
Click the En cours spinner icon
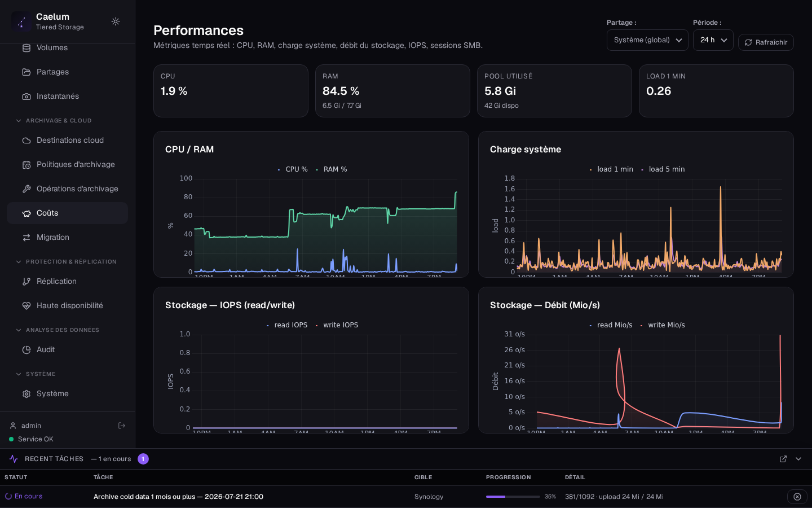(8, 497)
